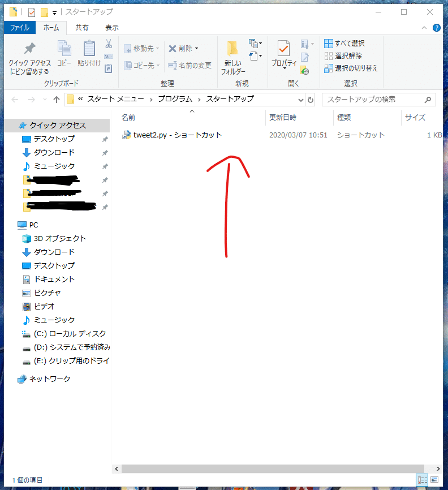The image size is (448, 490).
Task: Open the Move to (移動先) dropdown
Action: pyautogui.click(x=141, y=49)
